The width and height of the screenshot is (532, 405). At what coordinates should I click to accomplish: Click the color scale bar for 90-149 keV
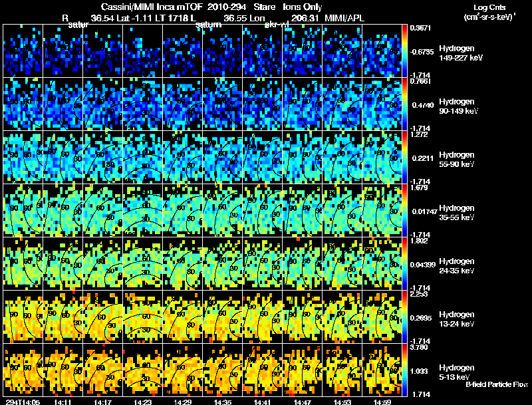tap(404, 104)
